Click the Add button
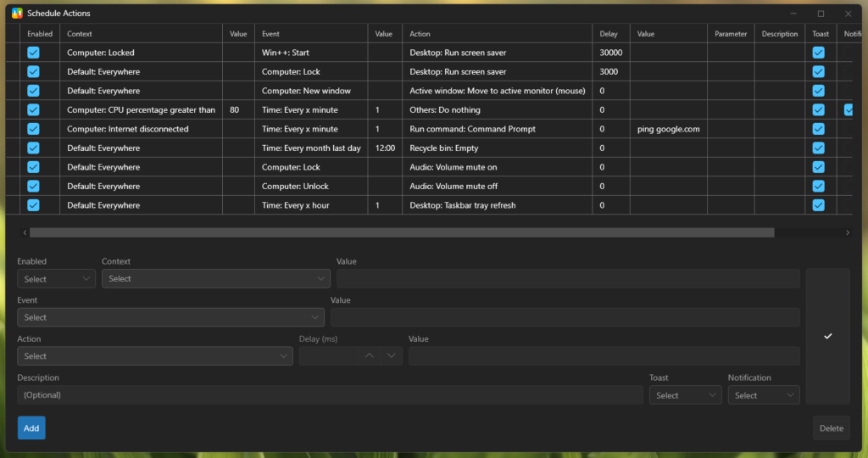Image resolution: width=868 pixels, height=458 pixels. pos(31,428)
